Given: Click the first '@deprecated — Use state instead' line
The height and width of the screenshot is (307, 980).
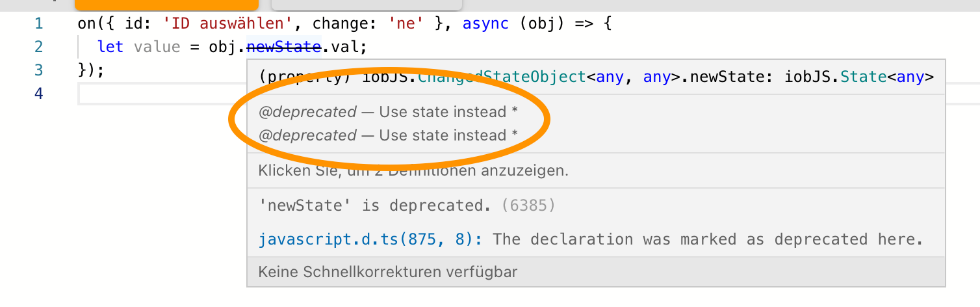Looking at the screenshot, I should point(388,112).
